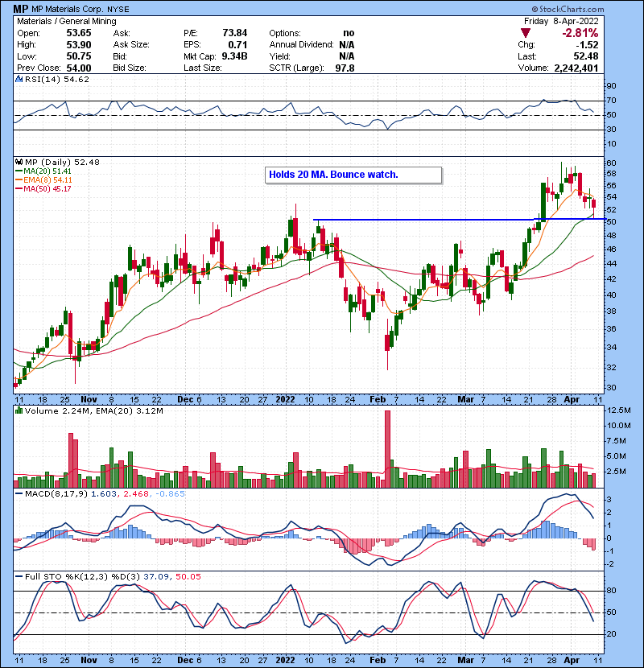
Task: Select the Materials / General Mining sector text
Action: pos(67,21)
